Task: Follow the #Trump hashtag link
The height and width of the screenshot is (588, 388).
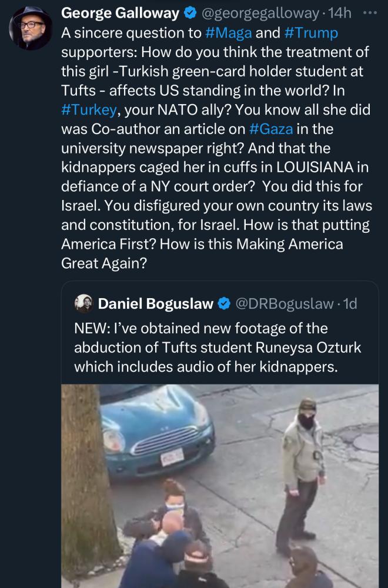Action: (310, 33)
